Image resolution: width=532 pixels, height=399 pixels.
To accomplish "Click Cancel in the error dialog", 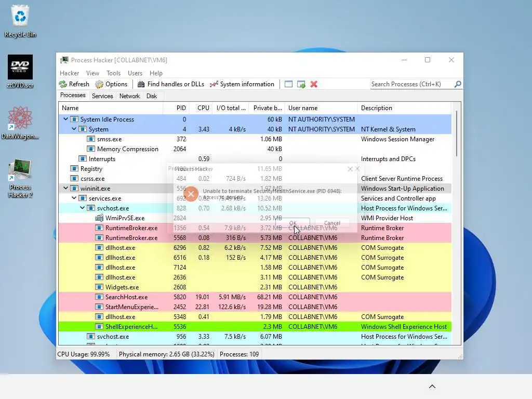I will (x=332, y=223).
